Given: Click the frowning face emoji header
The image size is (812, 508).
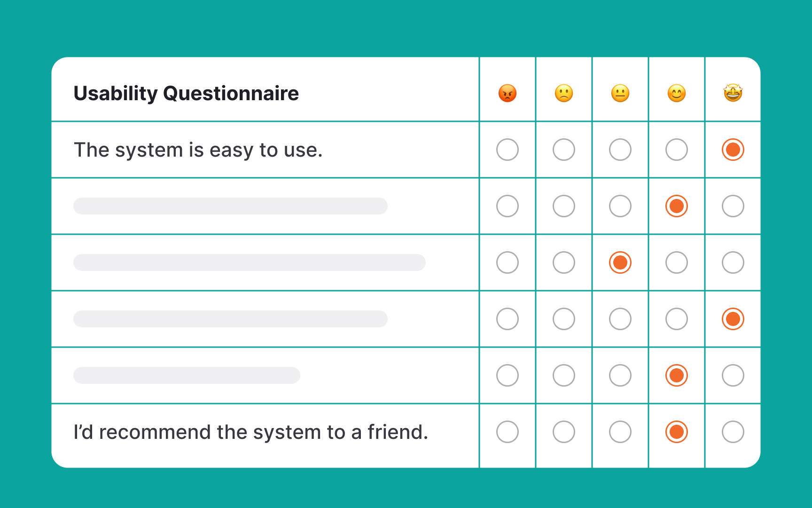Looking at the screenshot, I should [x=563, y=93].
